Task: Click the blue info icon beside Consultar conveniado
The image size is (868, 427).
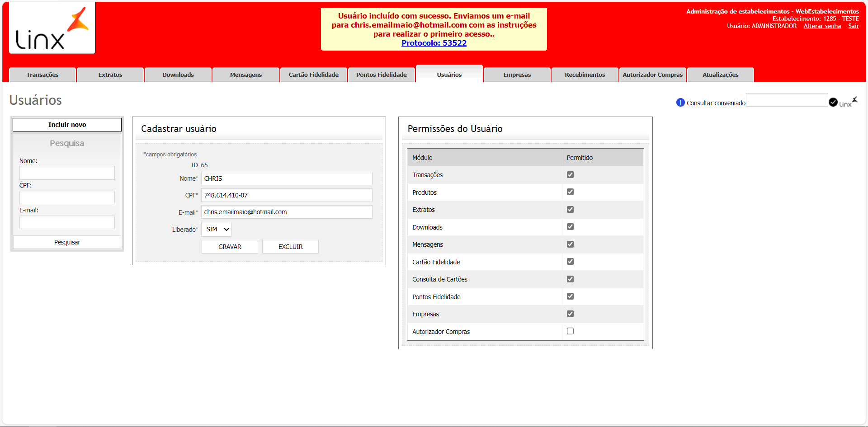Action: click(680, 103)
